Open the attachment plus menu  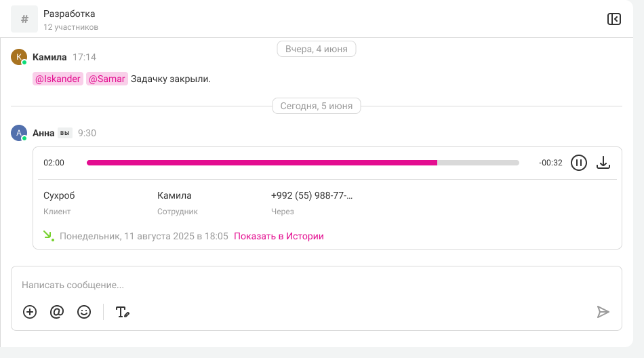click(x=30, y=312)
